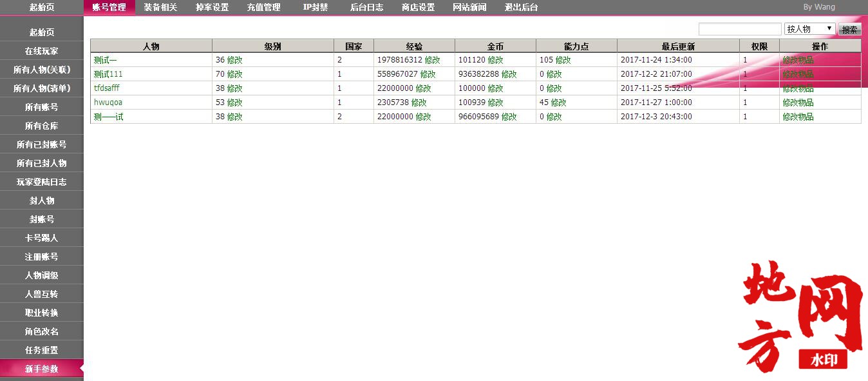Open 卡号踢人 in the sidebar
868x381 pixels.
point(42,238)
